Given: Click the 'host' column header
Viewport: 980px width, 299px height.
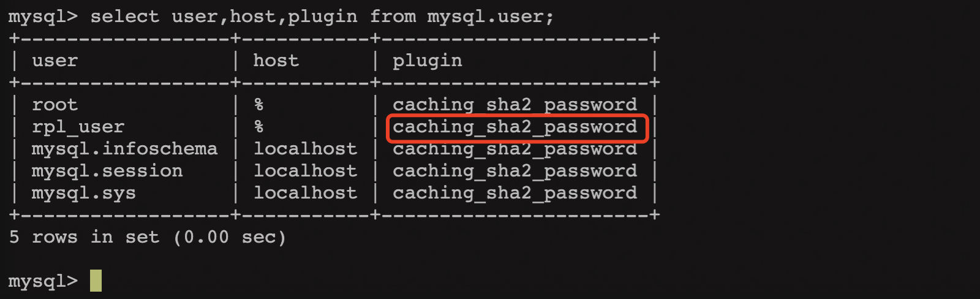Looking at the screenshot, I should tap(276, 61).
